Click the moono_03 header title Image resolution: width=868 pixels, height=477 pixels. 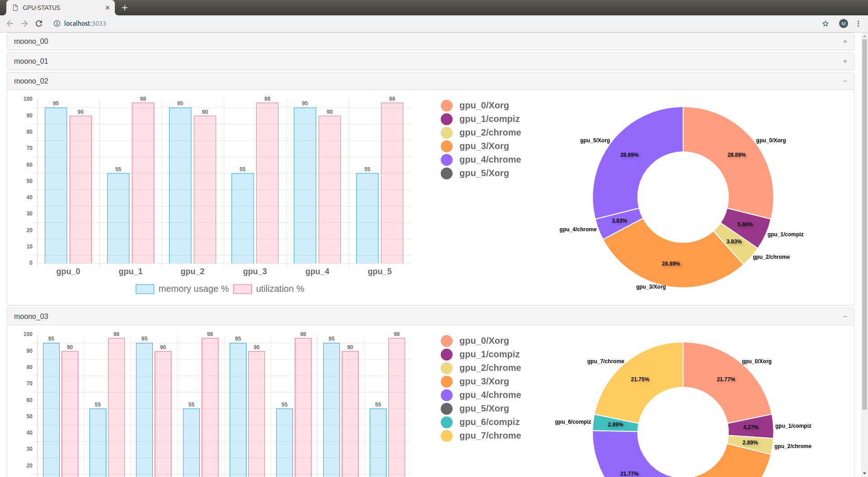coord(31,317)
